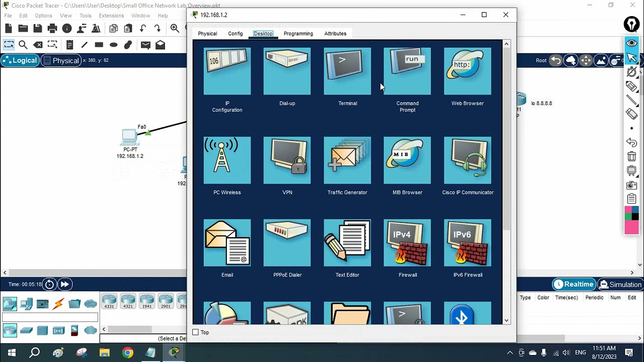Image resolution: width=644 pixels, height=362 pixels.
Task: Open the Traffic Generator
Action: pos(347,160)
